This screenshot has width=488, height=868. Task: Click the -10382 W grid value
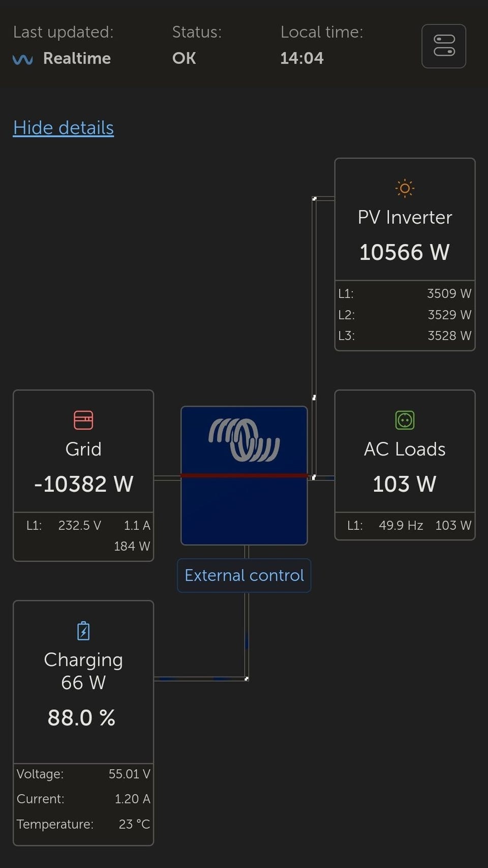coord(83,484)
